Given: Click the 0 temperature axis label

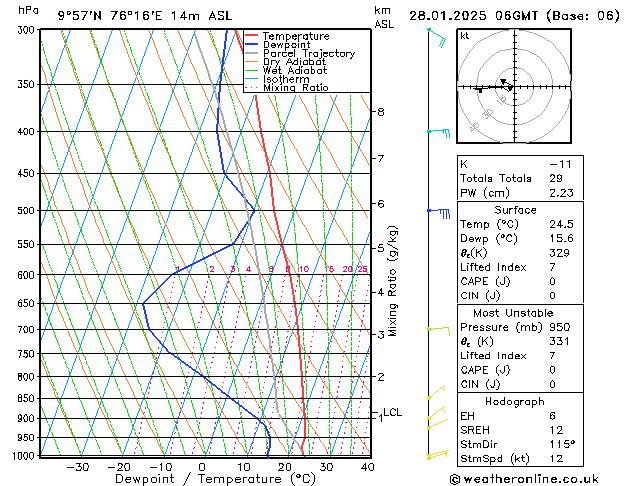Looking at the screenshot, I should pos(202,468).
